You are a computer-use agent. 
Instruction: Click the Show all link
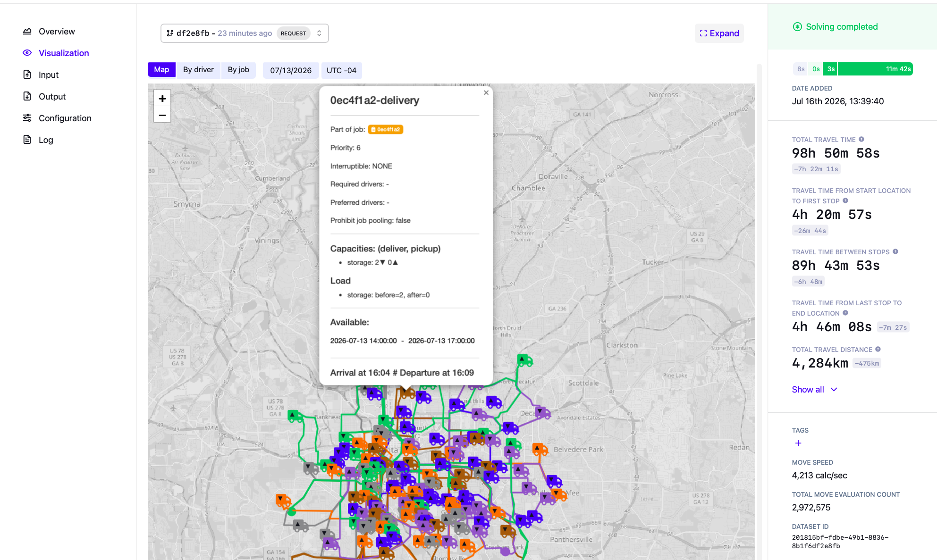pyautogui.click(x=808, y=389)
